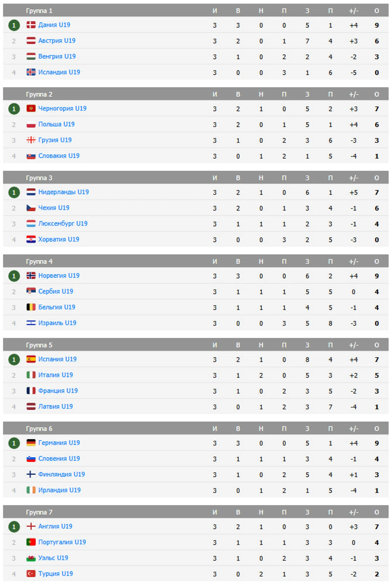This screenshot has height=584, width=392.
Task: Click the Montenegro flag icon
Action: tap(31, 109)
